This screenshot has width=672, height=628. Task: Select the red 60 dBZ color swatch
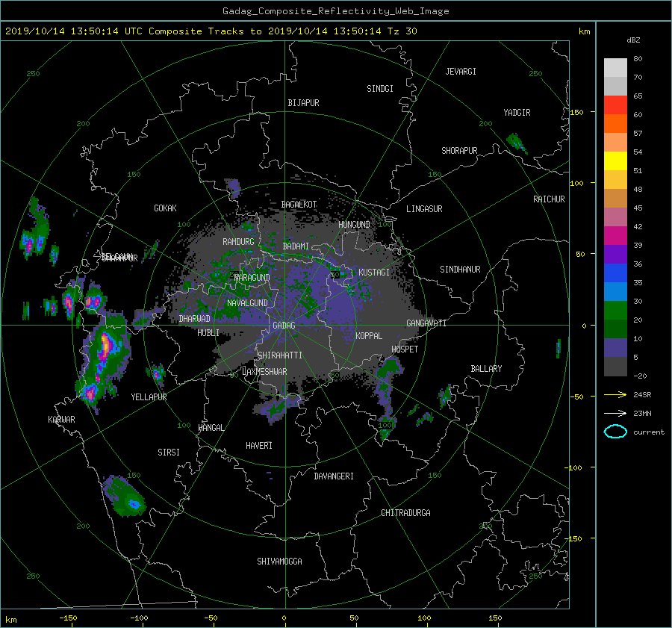[x=615, y=105]
